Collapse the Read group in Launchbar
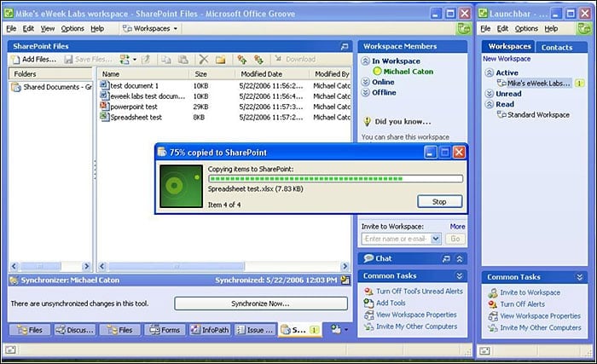Viewport: 597px width, 364px height. tap(490, 104)
